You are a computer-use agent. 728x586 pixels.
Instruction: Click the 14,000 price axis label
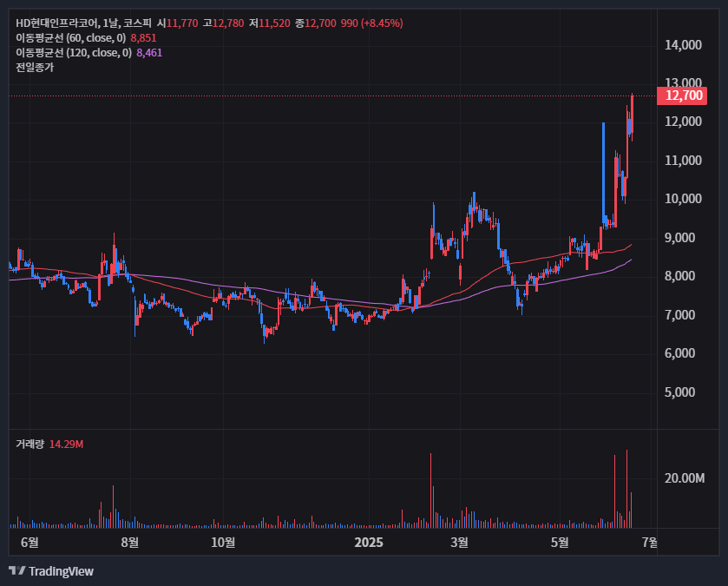click(683, 45)
